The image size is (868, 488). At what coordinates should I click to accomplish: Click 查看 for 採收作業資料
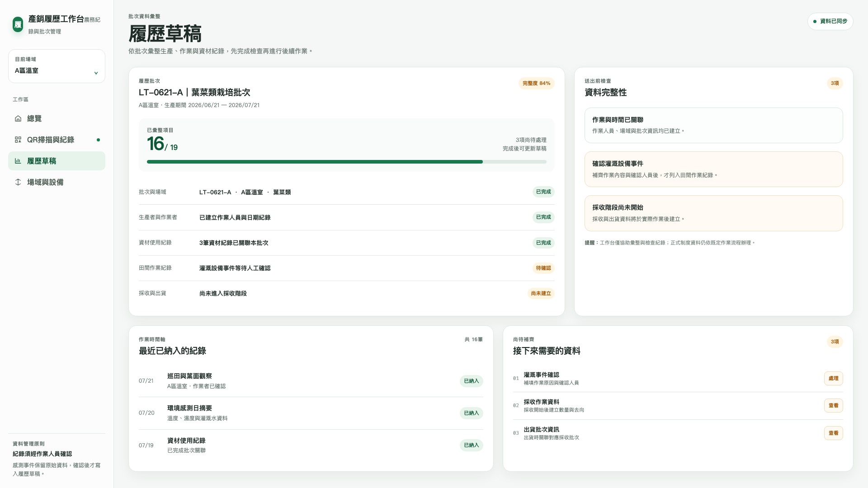pyautogui.click(x=833, y=406)
